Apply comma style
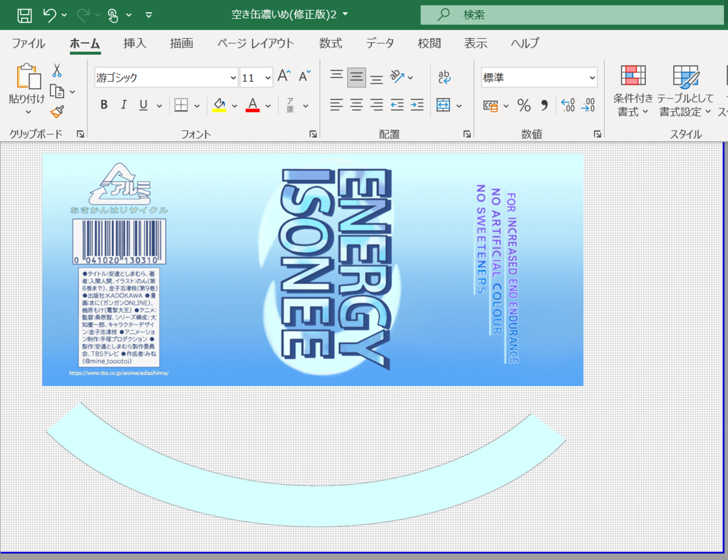 [x=544, y=105]
